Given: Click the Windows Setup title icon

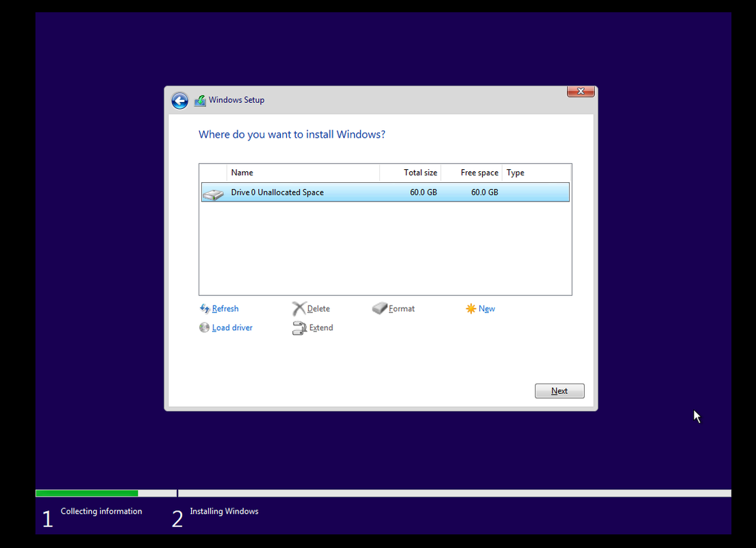Looking at the screenshot, I should (200, 100).
